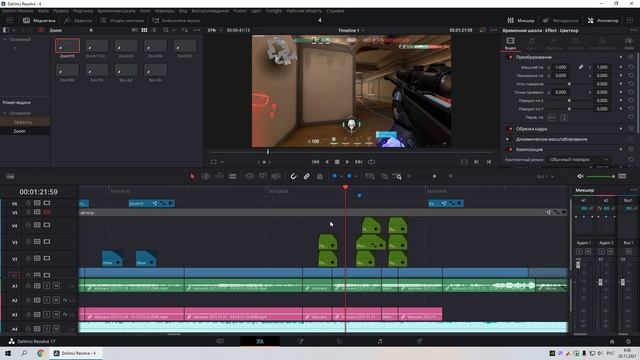640x360 pixels.
Task: Open the Правка menu
Action: (61, 11)
